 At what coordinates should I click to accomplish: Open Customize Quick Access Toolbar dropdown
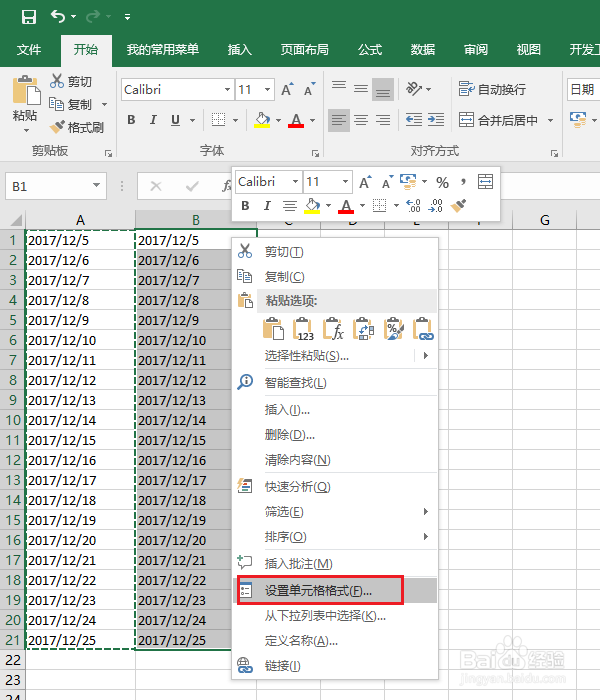pyautogui.click(x=127, y=17)
